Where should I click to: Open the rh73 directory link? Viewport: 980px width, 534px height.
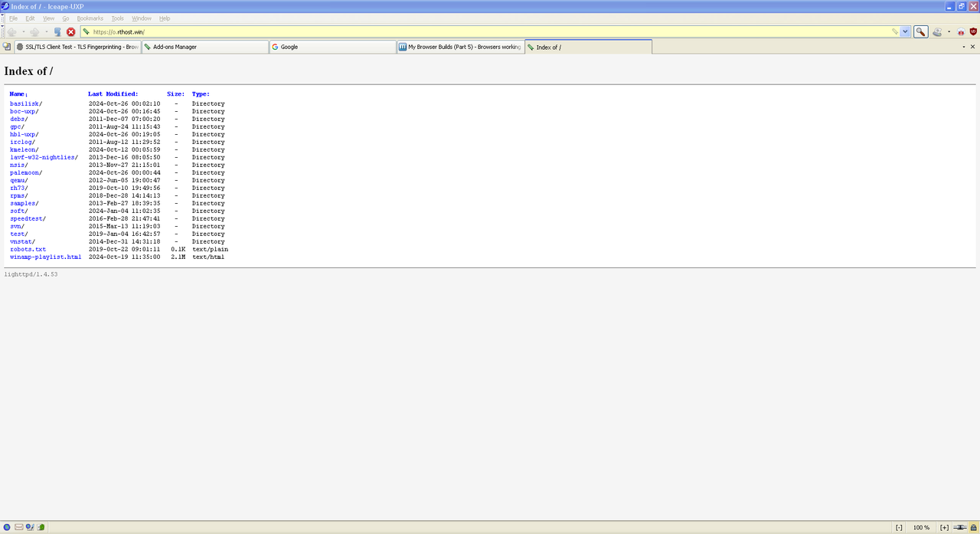[17, 188]
